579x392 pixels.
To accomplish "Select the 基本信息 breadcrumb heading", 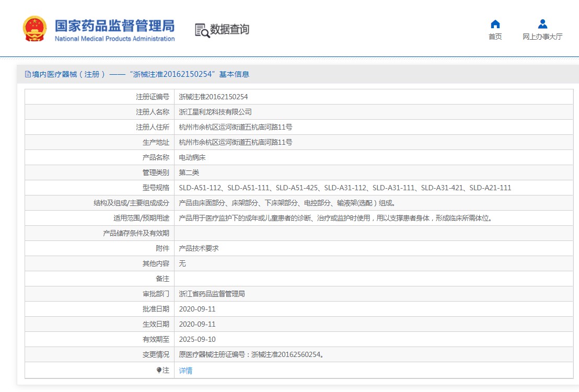I will [x=234, y=74].
